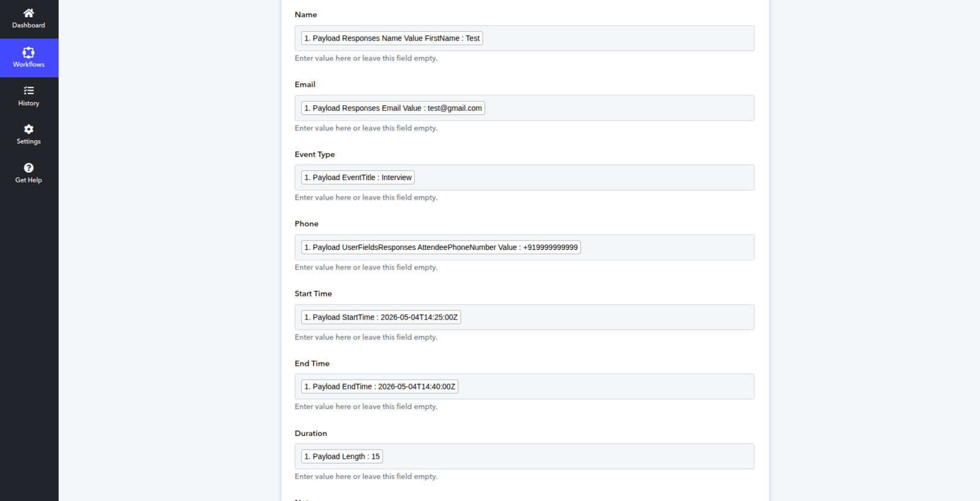
Task: Click inside the Event Type input field
Action: click(524, 178)
